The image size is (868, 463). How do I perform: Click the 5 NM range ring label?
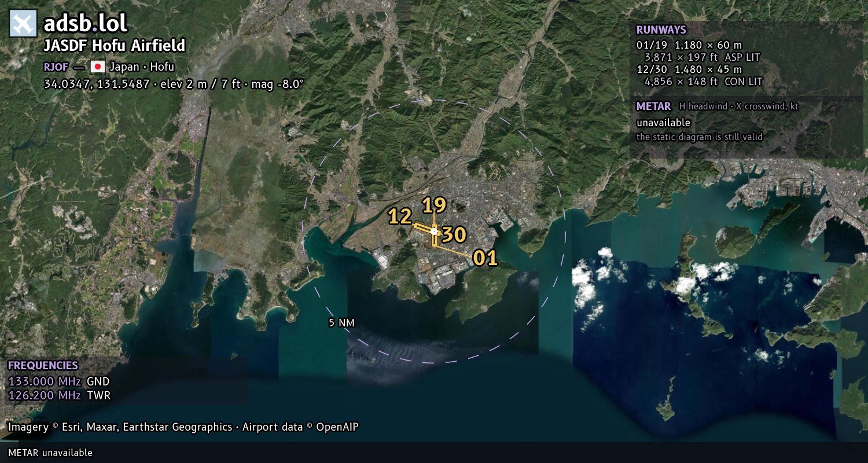(x=341, y=323)
